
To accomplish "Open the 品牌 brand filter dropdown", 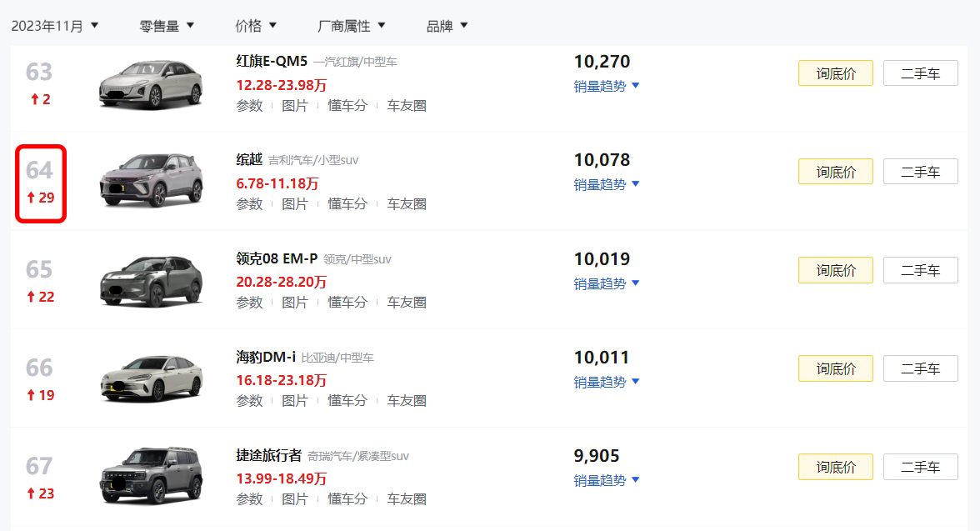I will click(447, 27).
